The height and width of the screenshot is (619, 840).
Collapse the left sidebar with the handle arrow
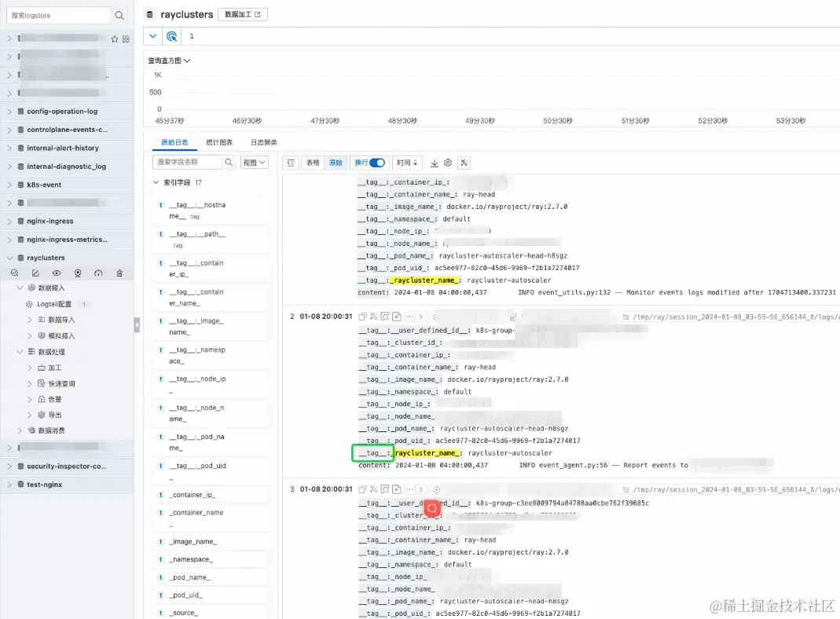(138, 325)
